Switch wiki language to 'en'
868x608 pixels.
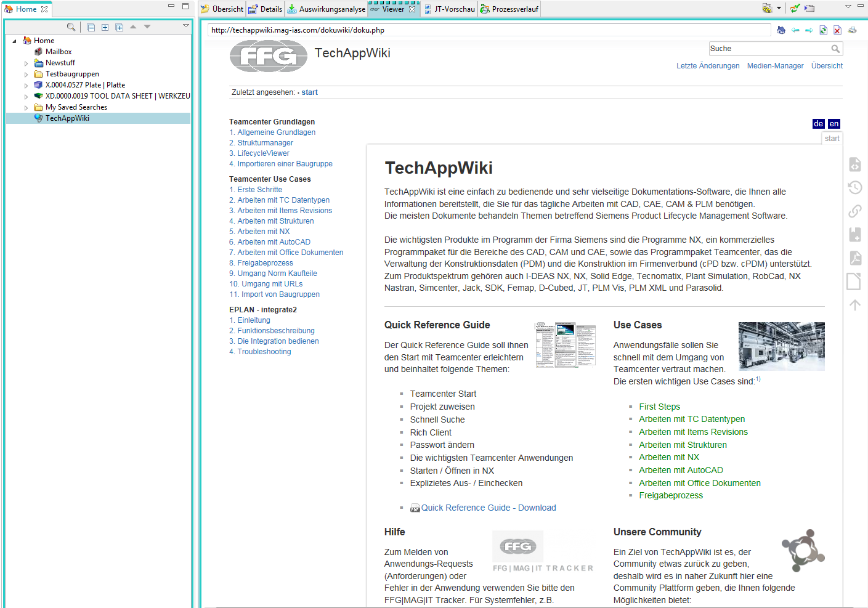point(834,124)
